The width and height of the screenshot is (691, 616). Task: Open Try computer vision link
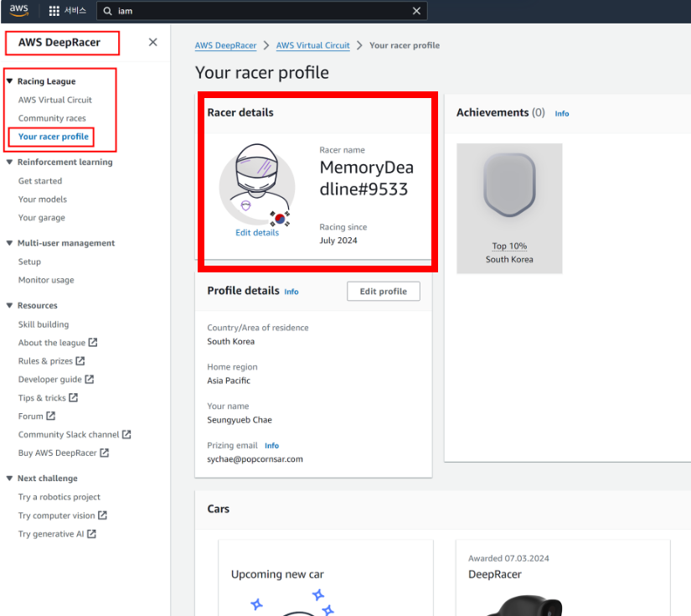click(x=56, y=515)
